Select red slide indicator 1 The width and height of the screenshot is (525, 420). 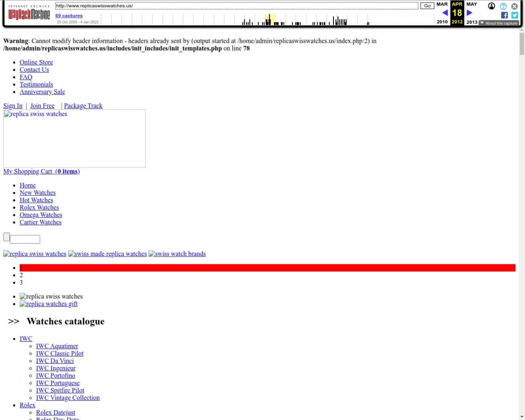click(x=268, y=268)
